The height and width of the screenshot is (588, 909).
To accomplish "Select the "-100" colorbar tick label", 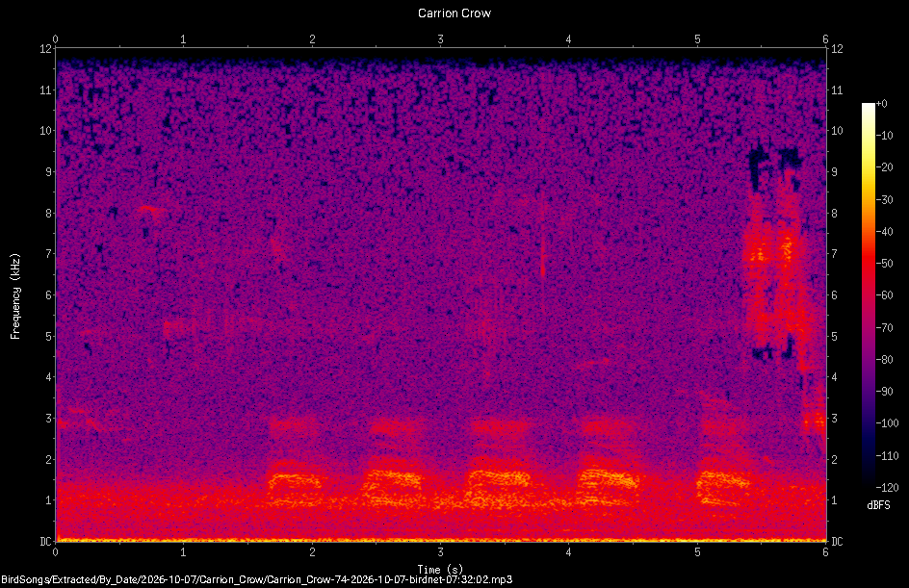I will tap(887, 423).
